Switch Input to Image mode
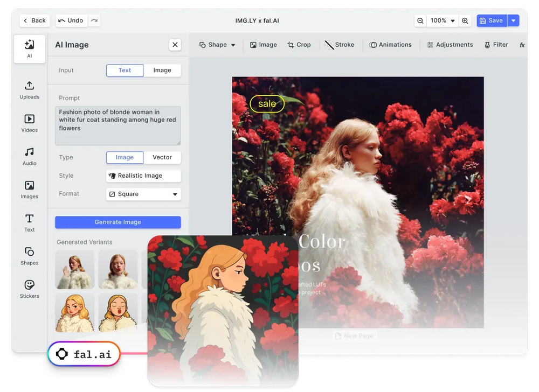Viewport: 539px width, 392px height. click(162, 70)
